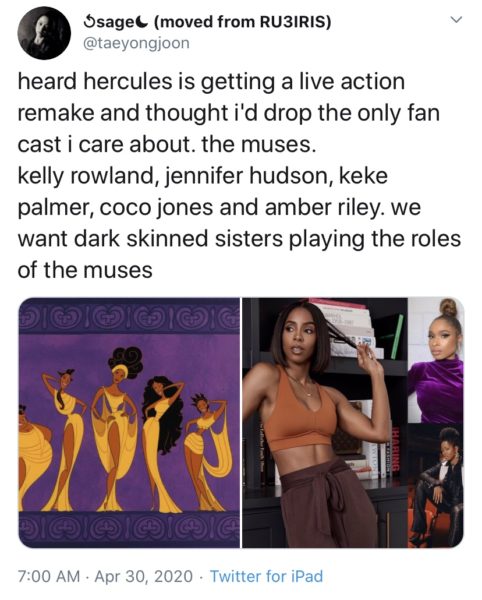The width and height of the screenshot is (482, 600).
Task: Open the Hercules muses cartoon image
Action: click(129, 422)
